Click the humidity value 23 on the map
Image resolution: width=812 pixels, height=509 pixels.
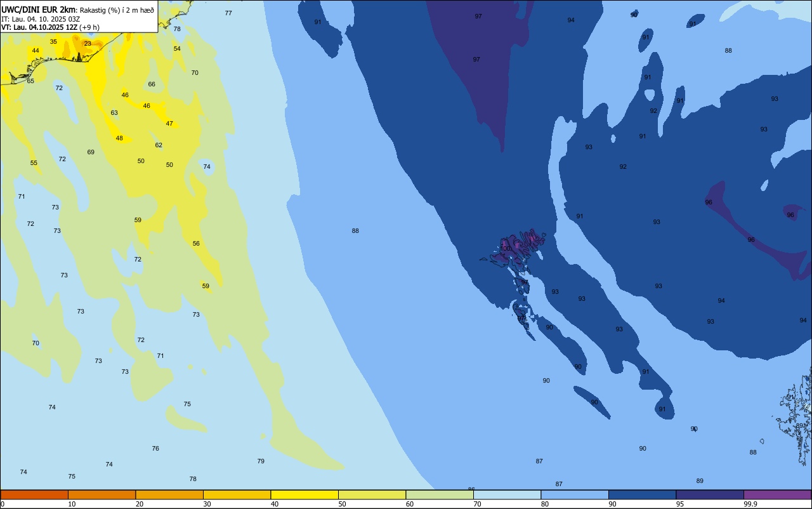[88, 44]
